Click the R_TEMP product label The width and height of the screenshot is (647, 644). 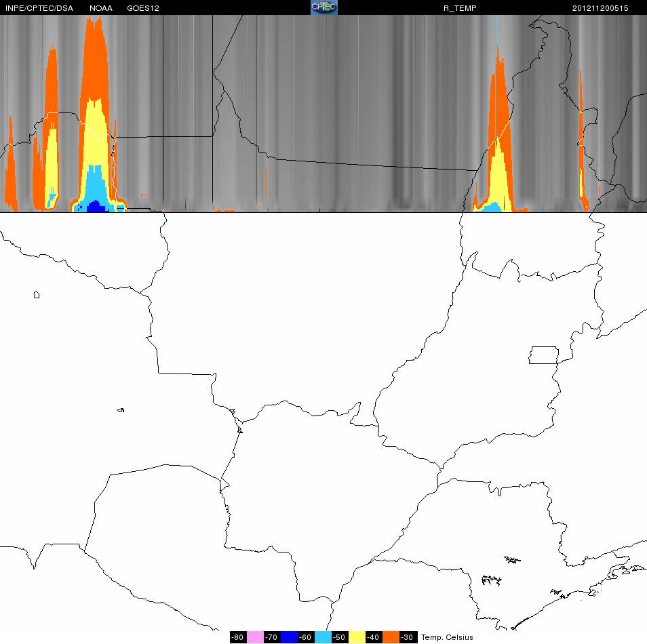pyautogui.click(x=460, y=8)
